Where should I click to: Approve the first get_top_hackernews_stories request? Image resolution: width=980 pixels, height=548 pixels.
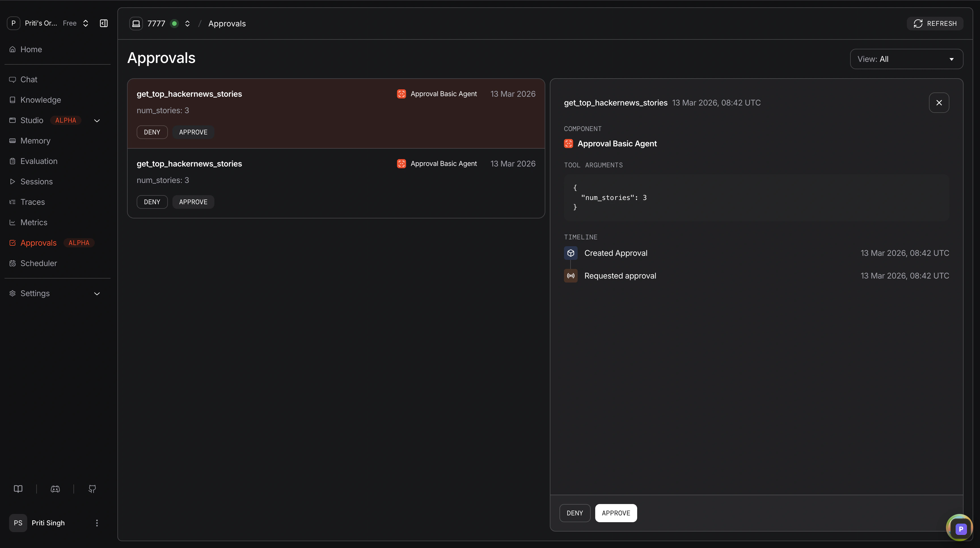(193, 132)
